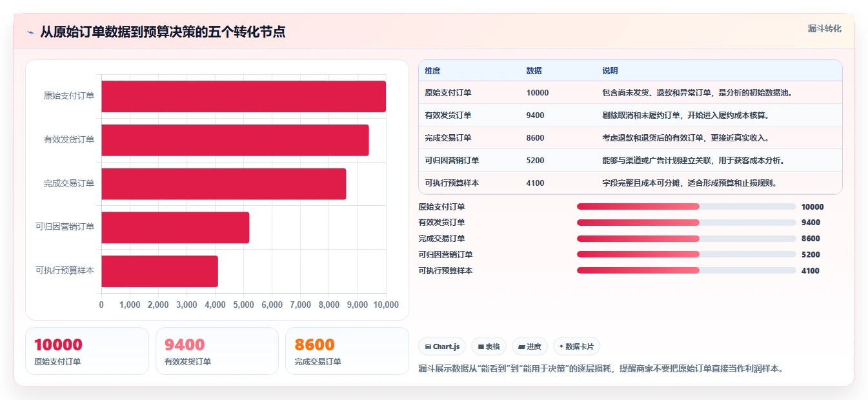Click the 漏斗转化 label in header

(x=825, y=28)
